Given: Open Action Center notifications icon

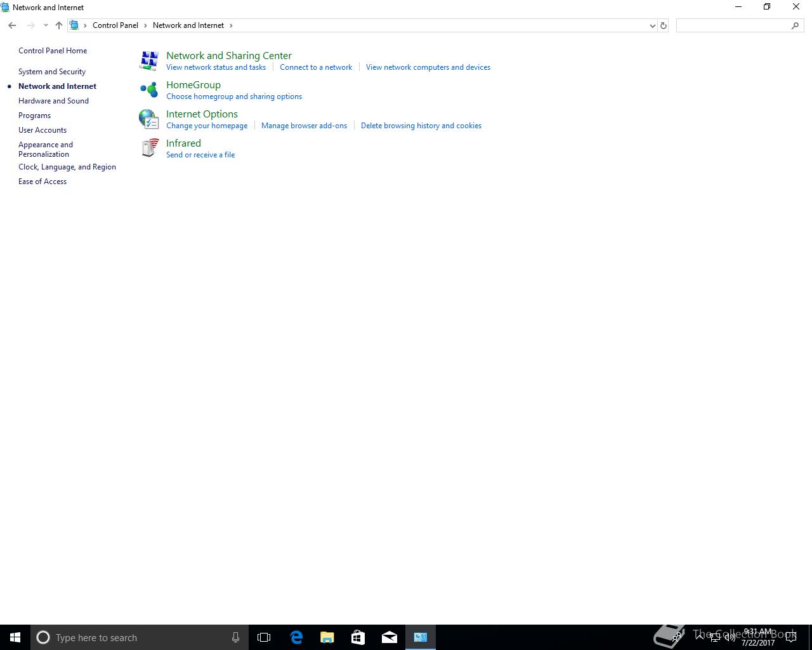Looking at the screenshot, I should click(x=791, y=637).
